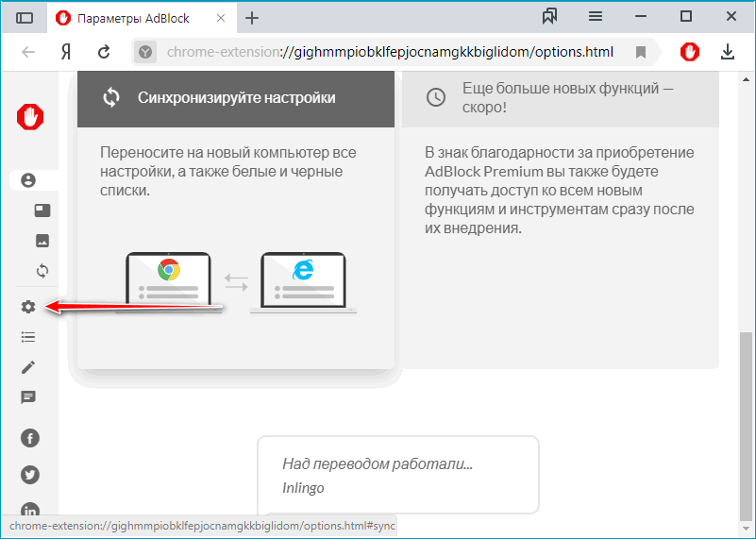Maximize the browser window
Viewport: 756px width, 539px height.
coord(686,17)
